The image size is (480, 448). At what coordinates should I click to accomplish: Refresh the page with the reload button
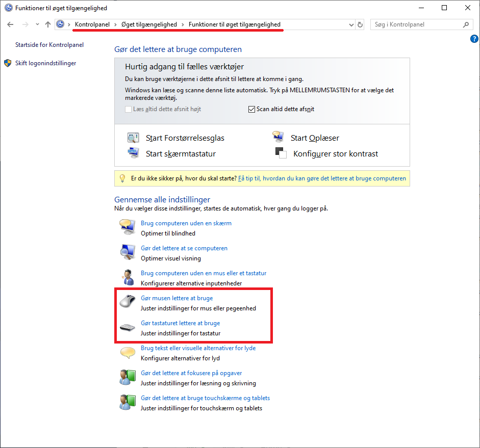click(360, 24)
